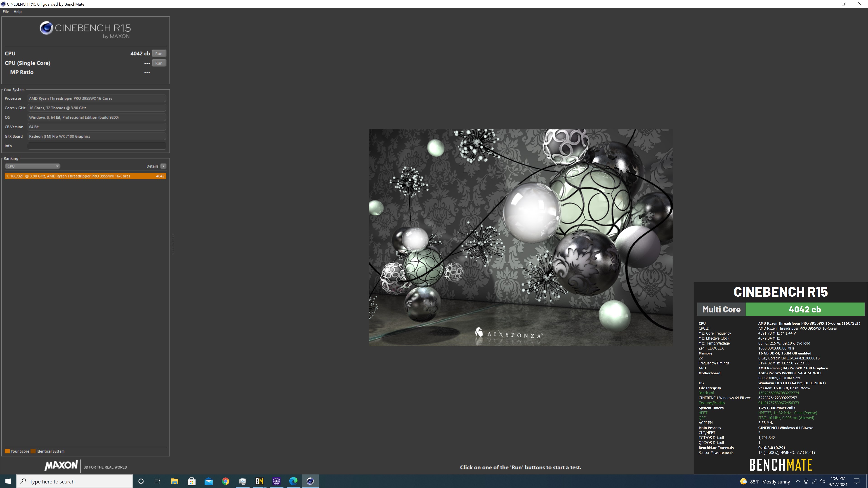
Task: Open Cortana from the taskbar circle
Action: pos(141,481)
